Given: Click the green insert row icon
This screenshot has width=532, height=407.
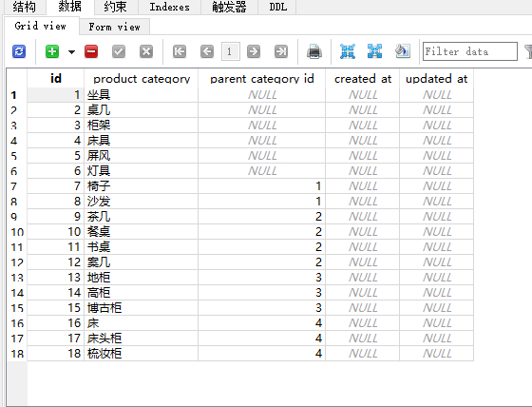Looking at the screenshot, I should [52, 51].
